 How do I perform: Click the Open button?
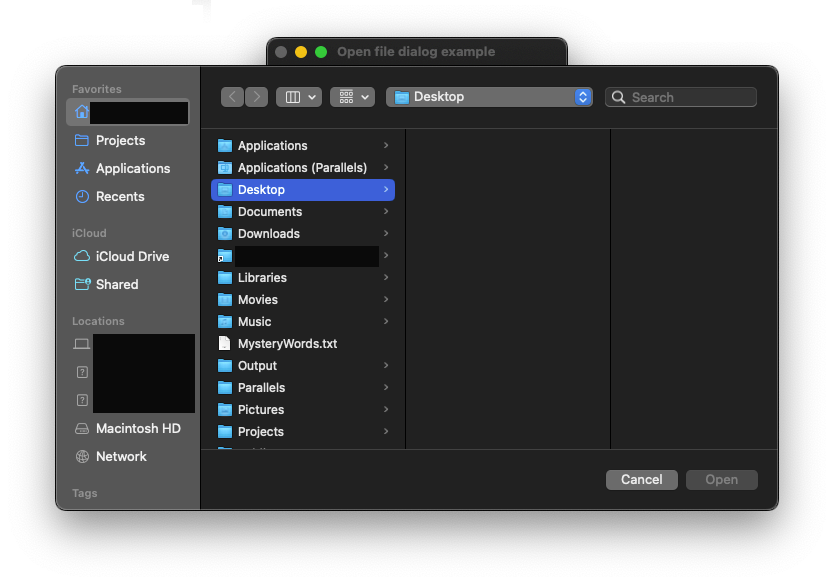[x=721, y=480]
